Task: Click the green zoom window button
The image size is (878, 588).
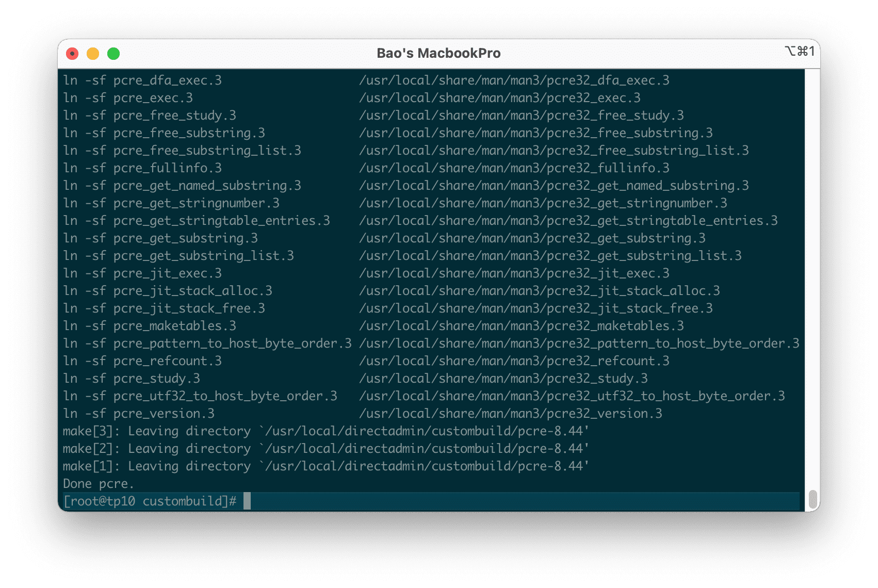Action: (113, 53)
